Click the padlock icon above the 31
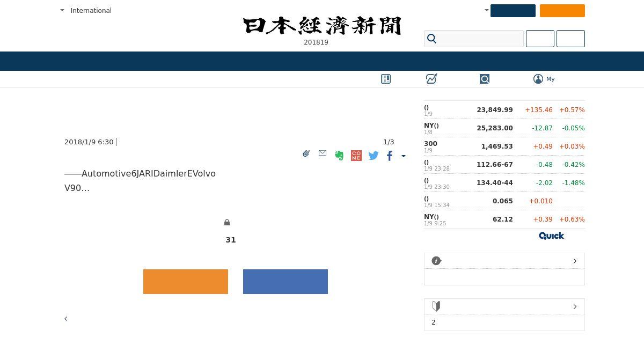 tap(227, 222)
